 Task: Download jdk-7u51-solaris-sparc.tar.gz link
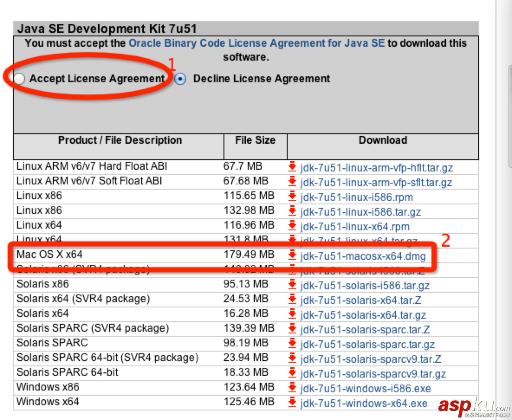367,344
